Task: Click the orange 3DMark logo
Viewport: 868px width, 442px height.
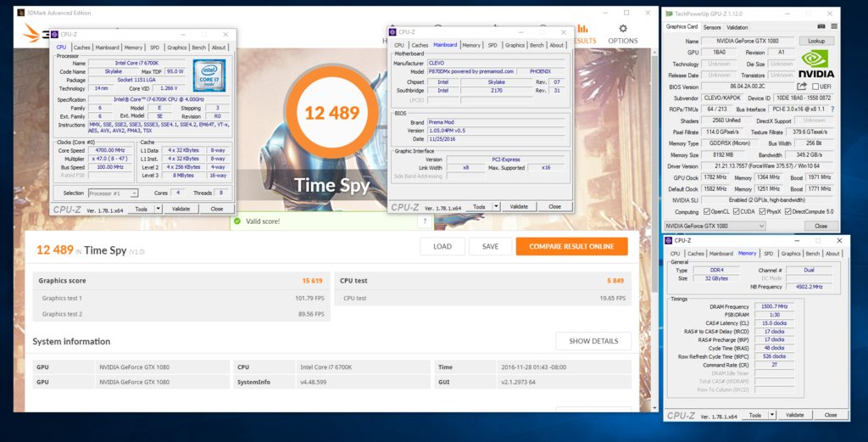Action: coord(32,33)
